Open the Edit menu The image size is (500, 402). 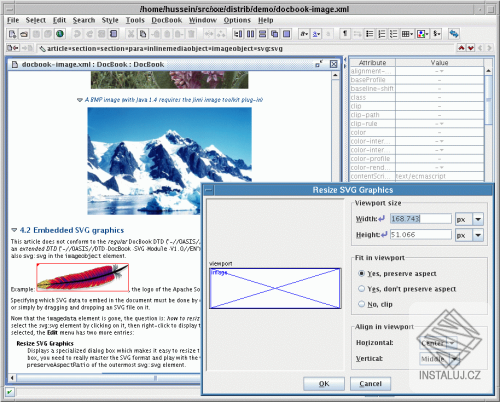point(59,20)
